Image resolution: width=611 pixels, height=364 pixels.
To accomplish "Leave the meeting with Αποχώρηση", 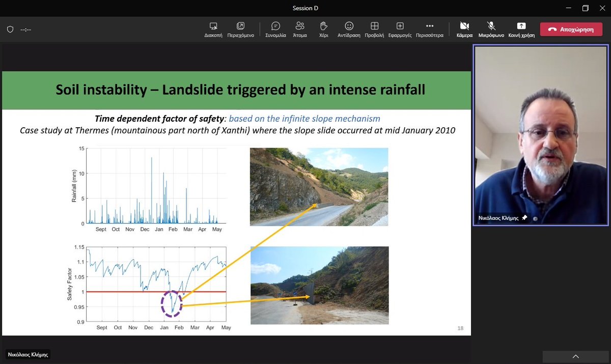I will point(571,30).
